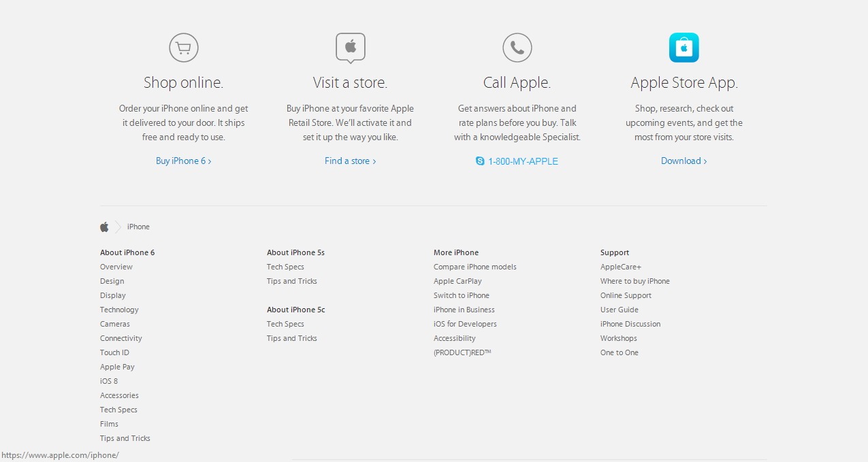Image resolution: width=868 pixels, height=462 pixels.
Task: Click the paragraph starting 'Buy iPhone at your favorite'
Action: (x=351, y=122)
